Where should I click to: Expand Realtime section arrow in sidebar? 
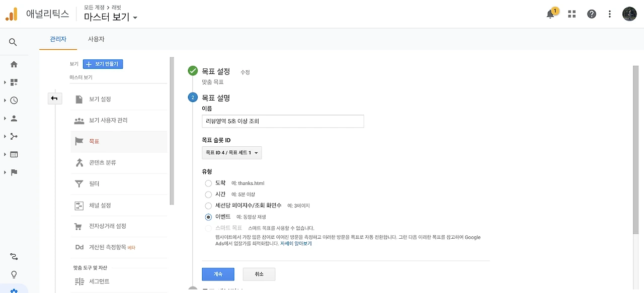click(5, 100)
